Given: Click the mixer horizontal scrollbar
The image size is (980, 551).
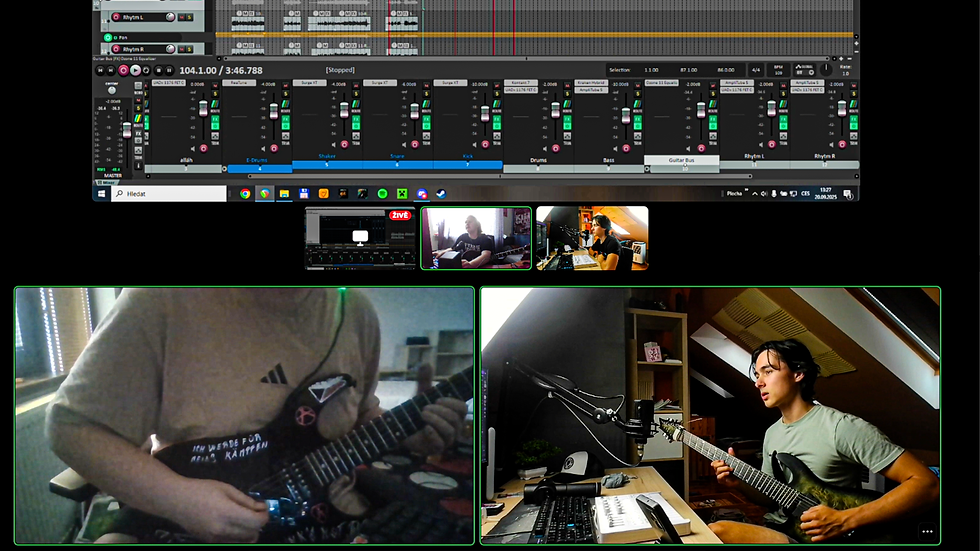Looking at the screenshot, I should point(500,176).
